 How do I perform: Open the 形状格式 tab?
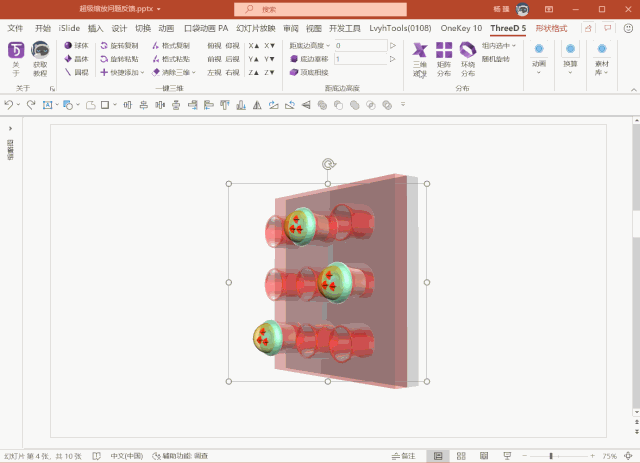(x=551, y=28)
